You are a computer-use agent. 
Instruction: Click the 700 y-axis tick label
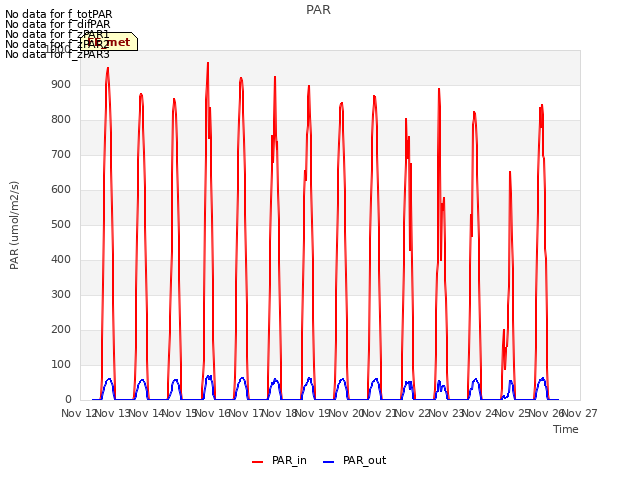[61, 155]
